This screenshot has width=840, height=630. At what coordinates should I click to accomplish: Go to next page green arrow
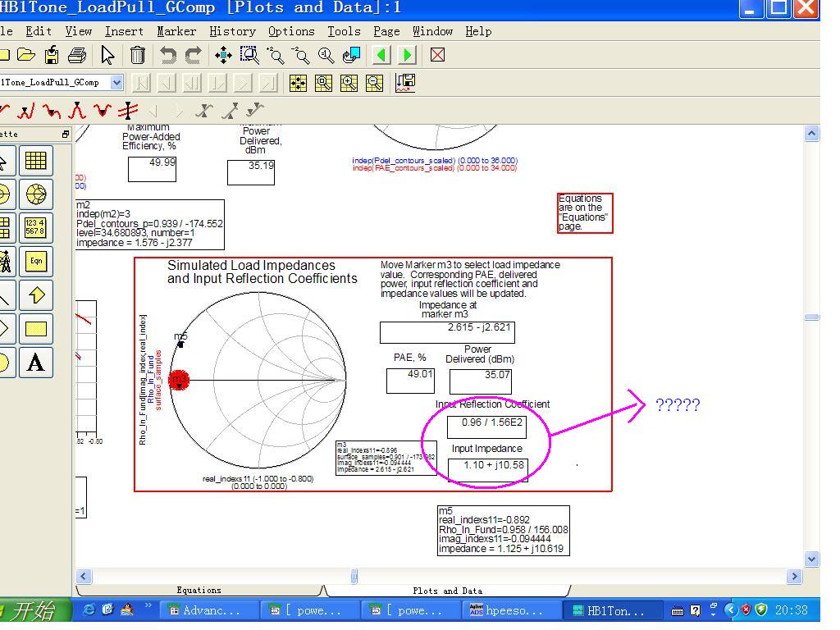(x=407, y=55)
